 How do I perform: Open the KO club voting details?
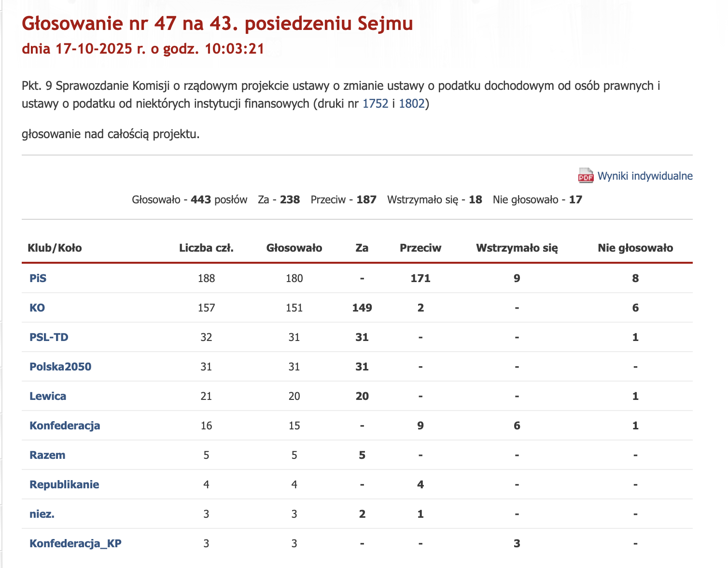[x=37, y=308]
